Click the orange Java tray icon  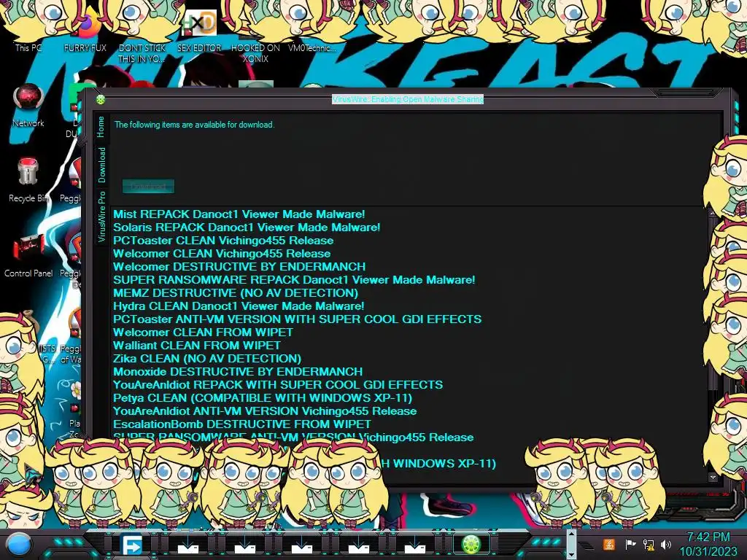click(x=609, y=544)
